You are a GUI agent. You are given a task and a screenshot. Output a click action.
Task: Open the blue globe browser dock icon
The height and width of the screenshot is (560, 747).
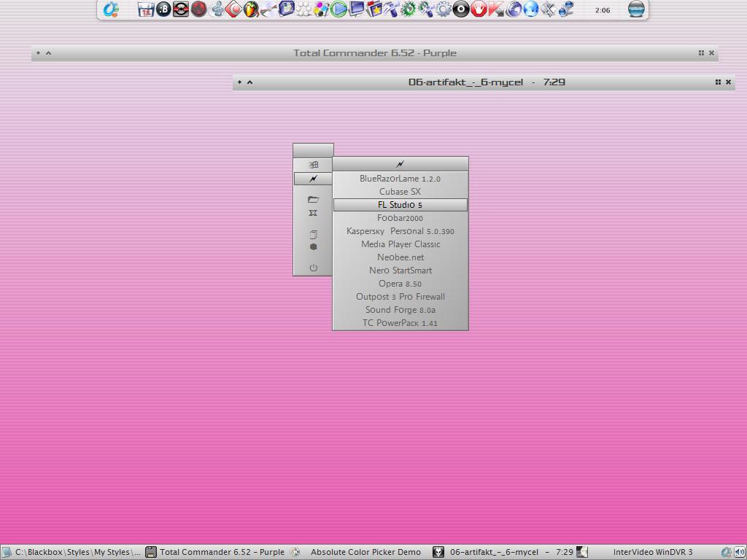(530, 9)
